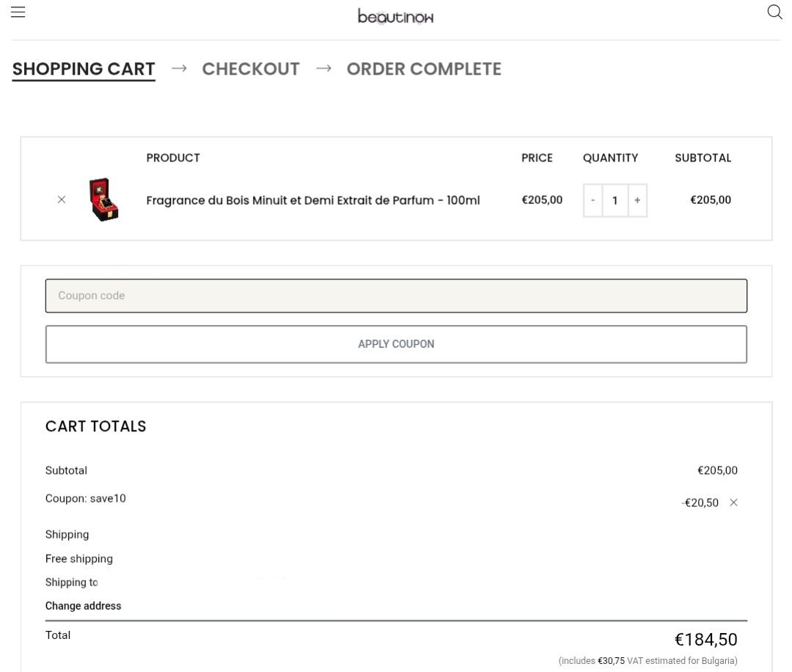Click the €184,50 total amount
Image resolution: width=792 pixels, height=672 pixels.
tap(705, 639)
